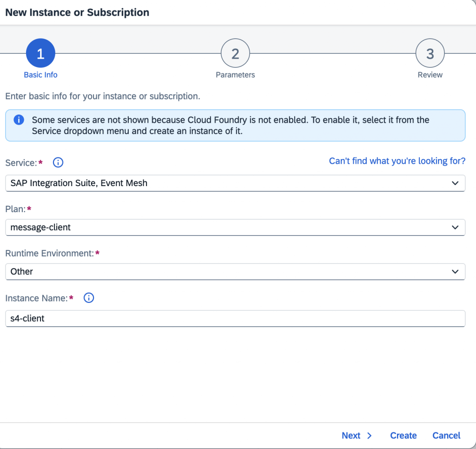Image resolution: width=476 pixels, height=449 pixels.
Task: Expand the Runtime Environment dropdown arrow
Action: click(455, 272)
